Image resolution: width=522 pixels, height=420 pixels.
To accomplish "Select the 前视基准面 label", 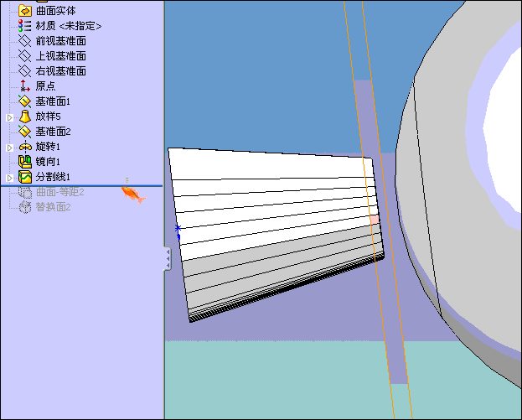I will click(61, 41).
